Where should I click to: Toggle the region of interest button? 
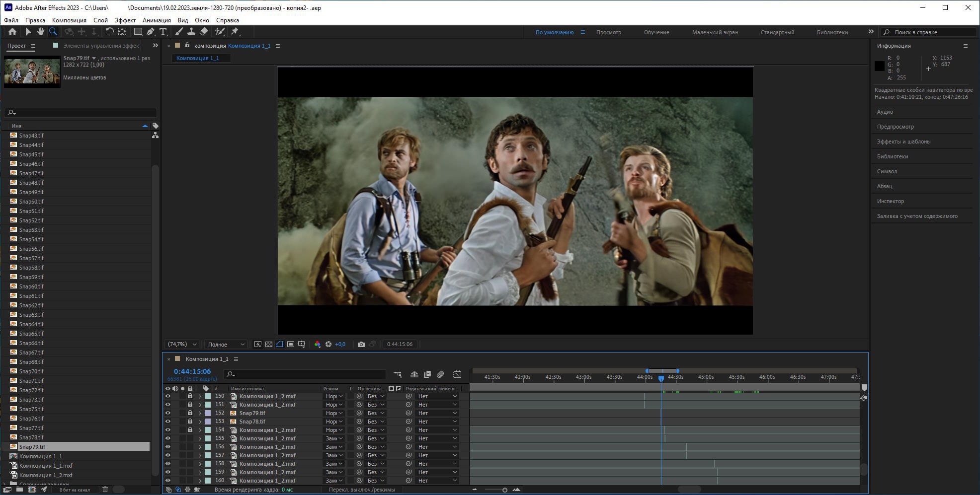291,344
